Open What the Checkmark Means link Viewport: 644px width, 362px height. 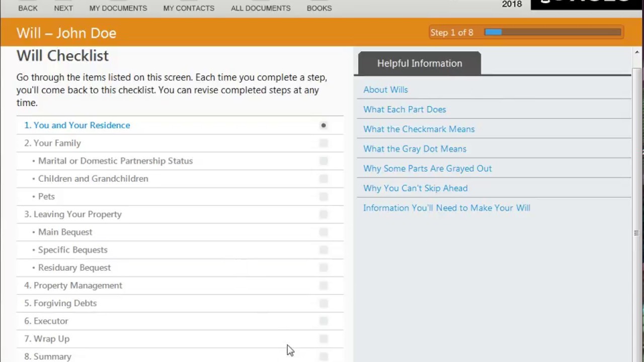tap(419, 129)
